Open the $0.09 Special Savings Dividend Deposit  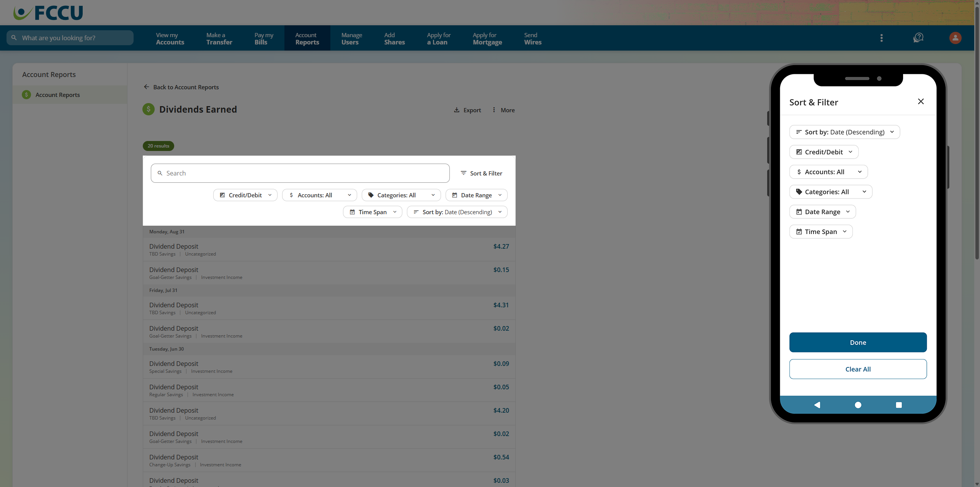pyautogui.click(x=329, y=367)
